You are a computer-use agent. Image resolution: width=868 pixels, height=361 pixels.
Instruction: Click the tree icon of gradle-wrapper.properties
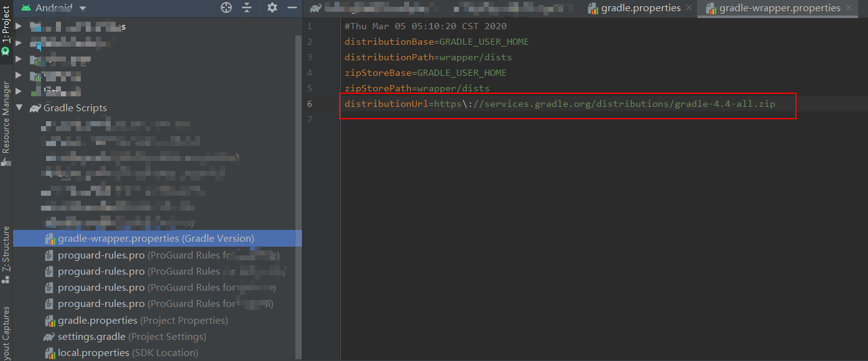coord(50,239)
